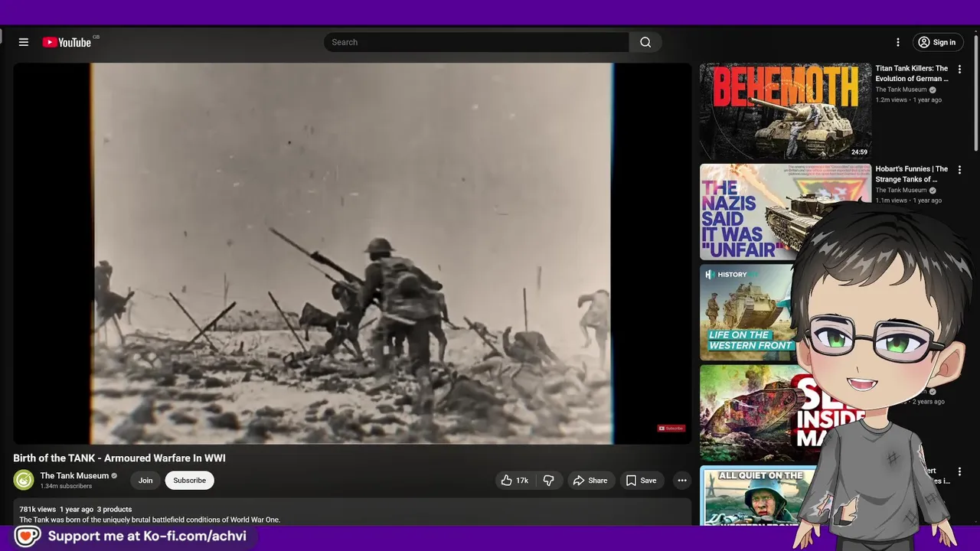Open Life on the Western Front thumbnail
This screenshot has height=551, width=980.
pyautogui.click(x=746, y=312)
